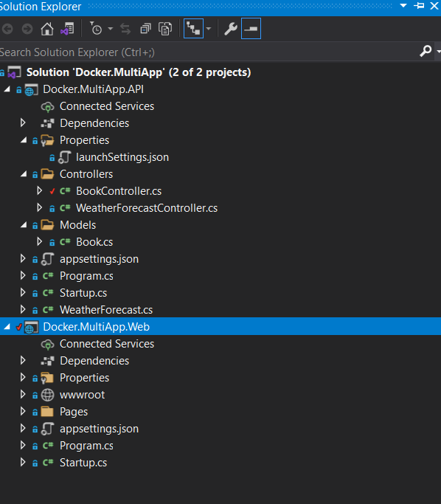Collapse All tree nodes icon
The height and width of the screenshot is (504, 441).
[x=145, y=30]
